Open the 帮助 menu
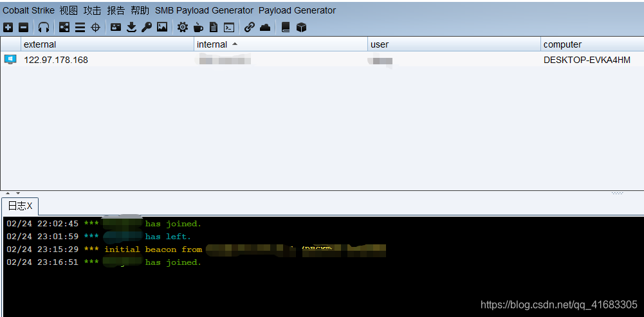Viewport: 644px width, 317px height. (x=140, y=10)
